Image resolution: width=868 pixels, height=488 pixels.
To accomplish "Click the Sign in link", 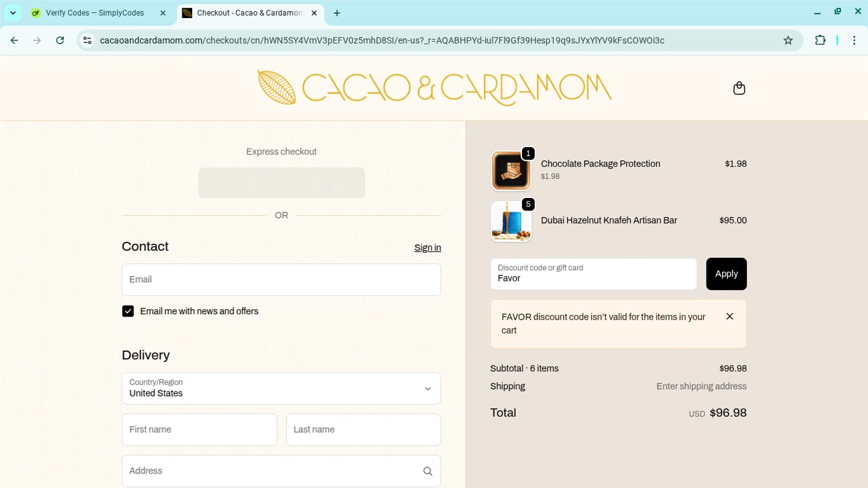I will [x=428, y=248].
